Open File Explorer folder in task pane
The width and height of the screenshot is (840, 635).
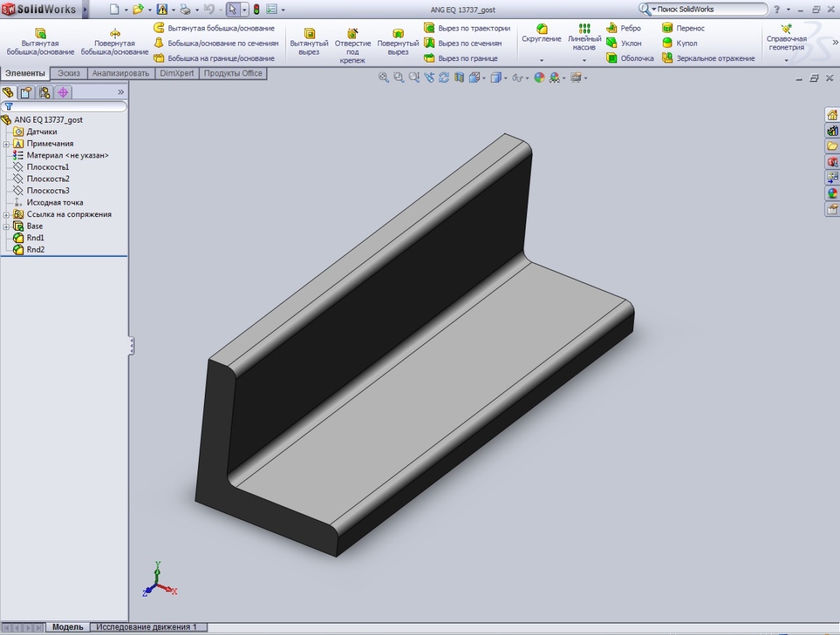click(x=832, y=146)
